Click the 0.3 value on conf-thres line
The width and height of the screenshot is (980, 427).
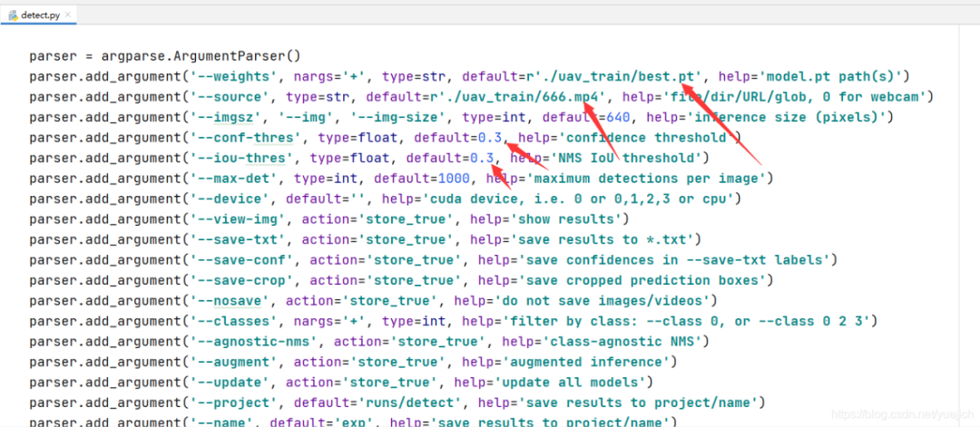click(491, 137)
